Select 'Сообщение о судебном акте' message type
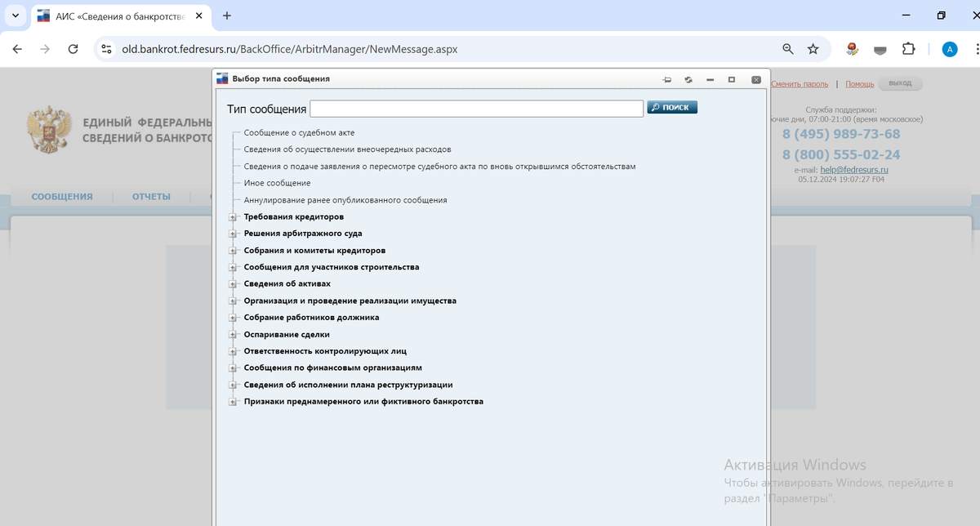The image size is (980, 526). point(299,132)
